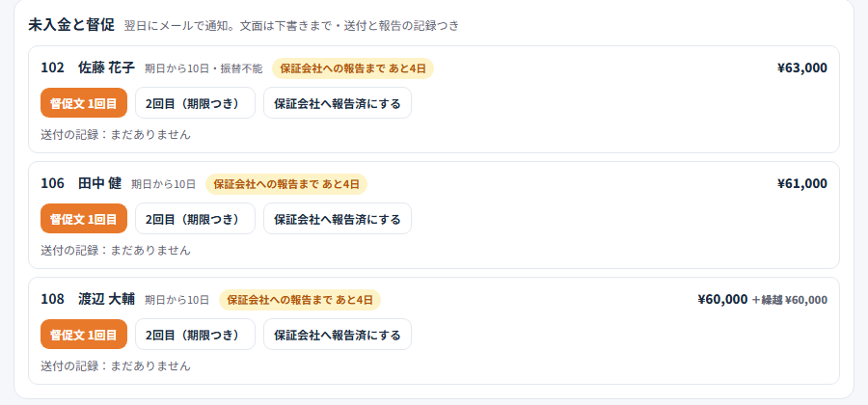
Task: Click tenant name 渡辺 大輔
Action: click(106, 299)
